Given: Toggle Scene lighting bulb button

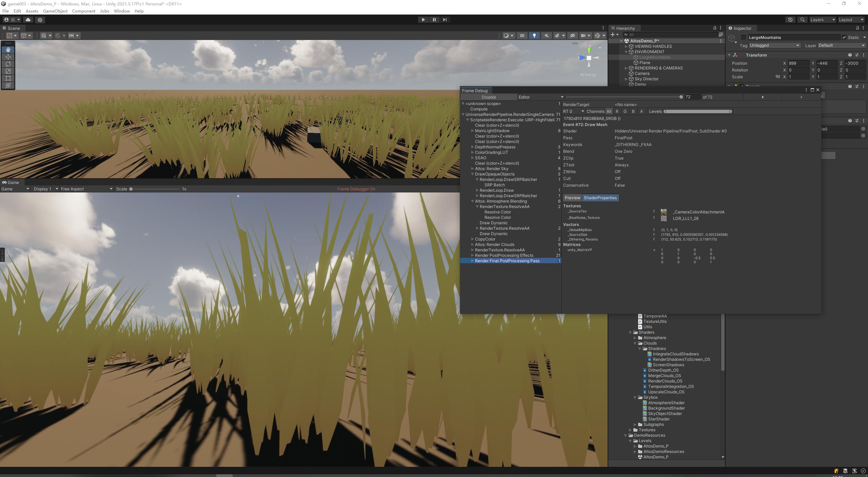Looking at the screenshot, I should coord(534,36).
